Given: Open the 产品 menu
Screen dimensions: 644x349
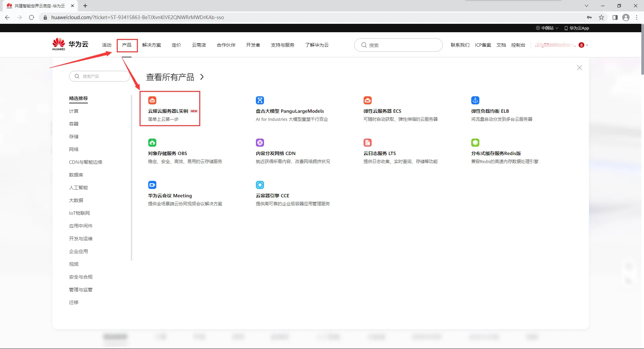Looking at the screenshot, I should [127, 45].
